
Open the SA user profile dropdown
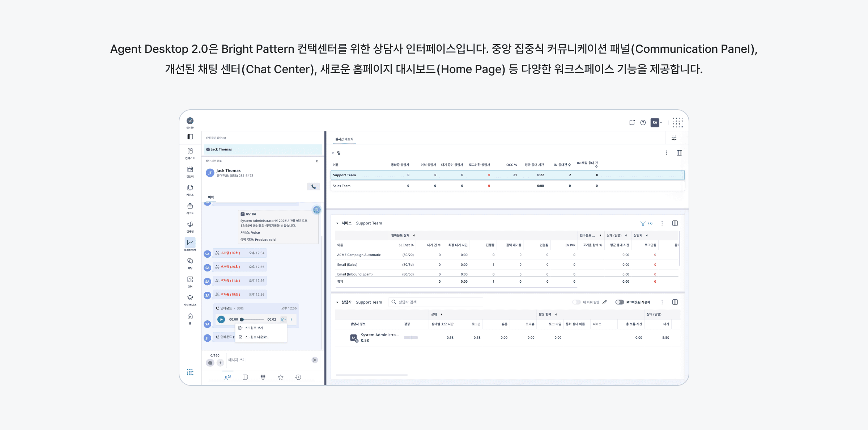(656, 123)
